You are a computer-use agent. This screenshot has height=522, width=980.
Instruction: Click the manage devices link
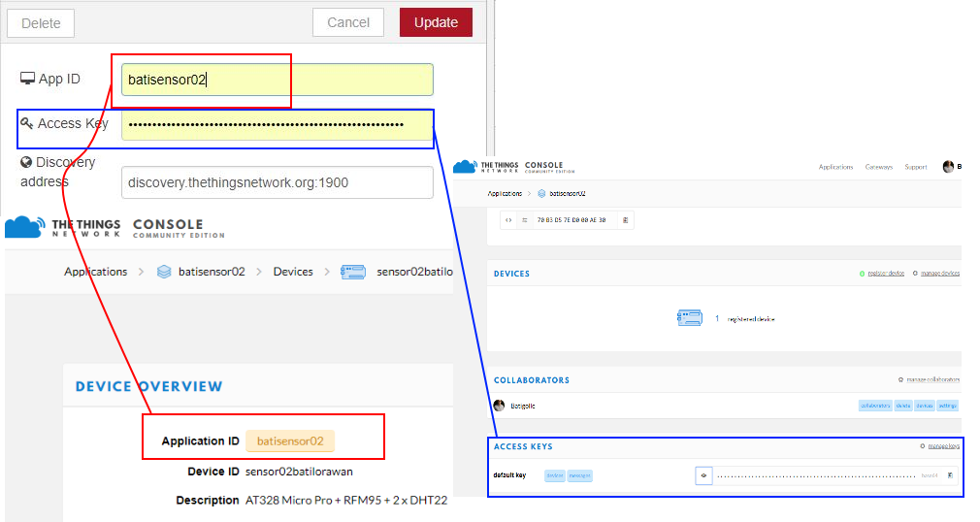point(939,274)
